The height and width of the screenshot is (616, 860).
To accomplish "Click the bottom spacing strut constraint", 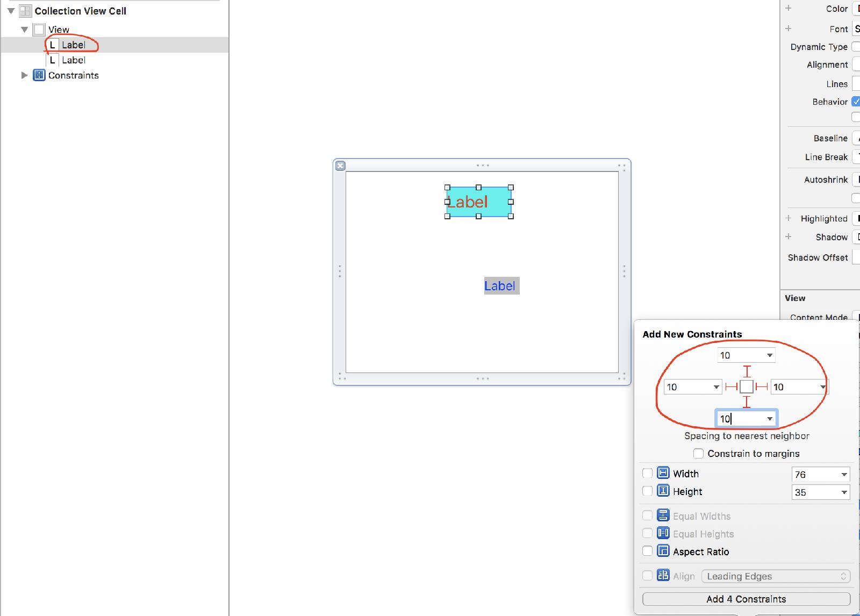I will pyautogui.click(x=747, y=402).
